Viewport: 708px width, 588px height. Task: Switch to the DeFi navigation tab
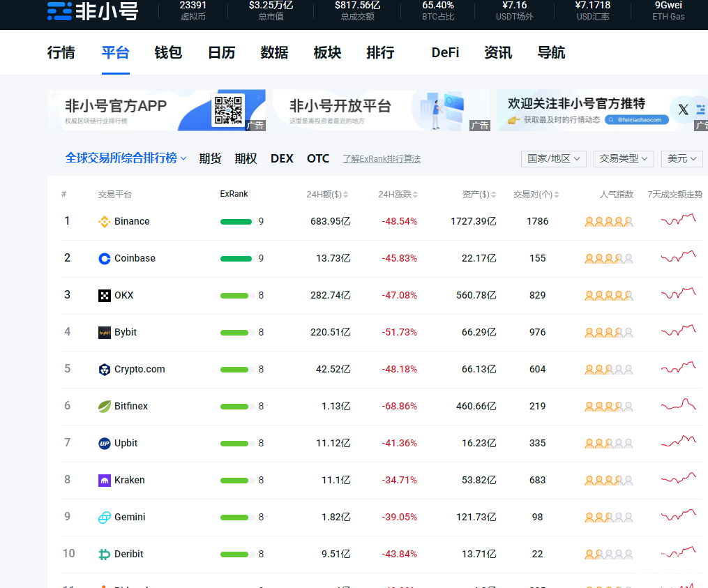[x=445, y=53]
